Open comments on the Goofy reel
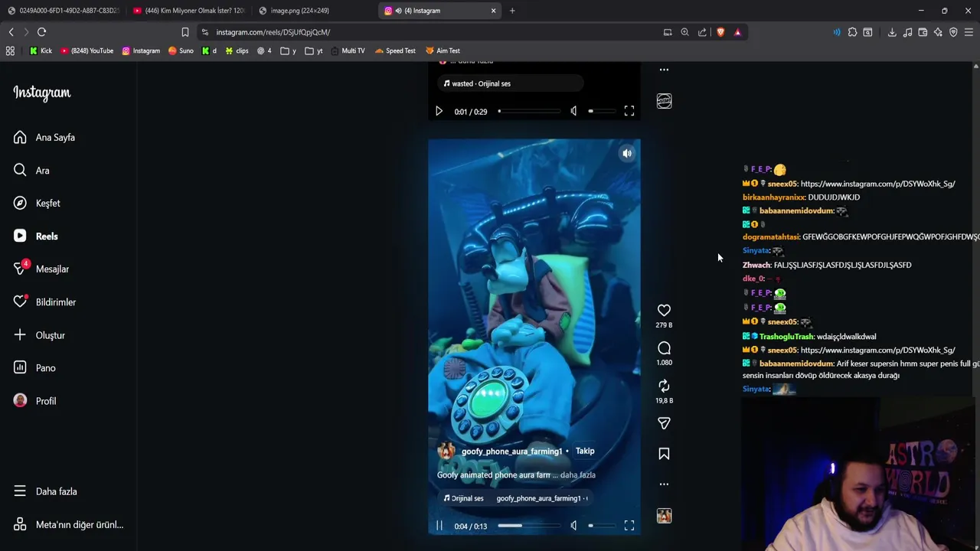 pyautogui.click(x=664, y=348)
